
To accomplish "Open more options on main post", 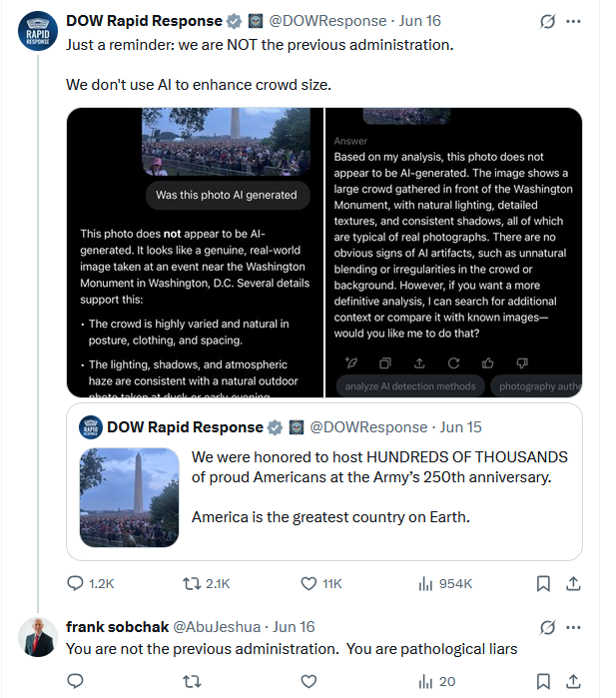I will (x=573, y=21).
